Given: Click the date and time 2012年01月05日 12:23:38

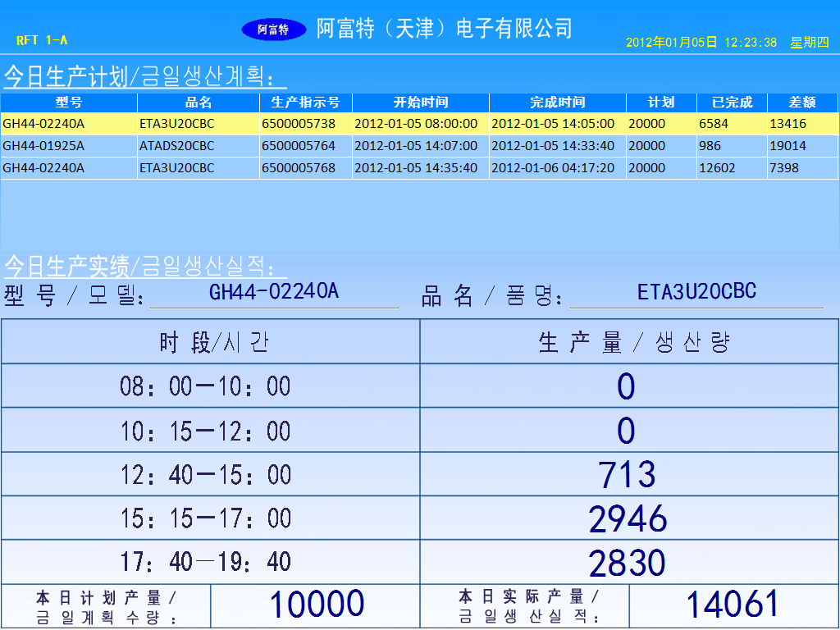Looking at the screenshot, I should coord(701,43).
